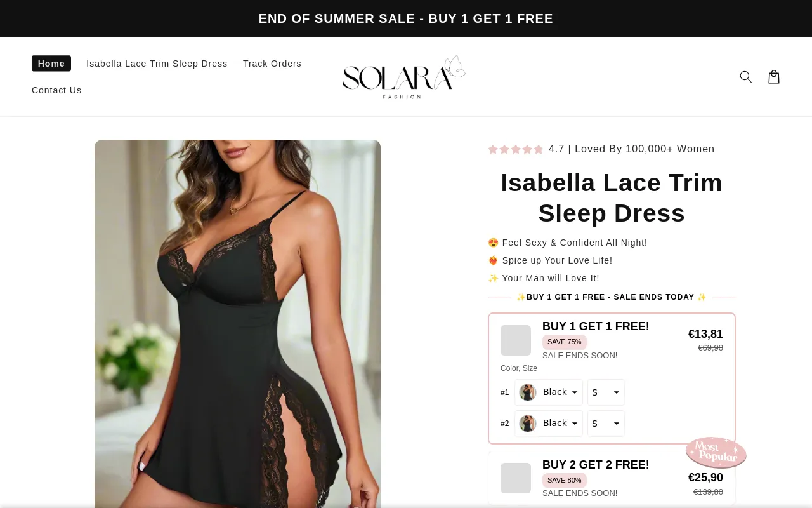
Task: Open the Contact Us page
Action: coord(56,90)
